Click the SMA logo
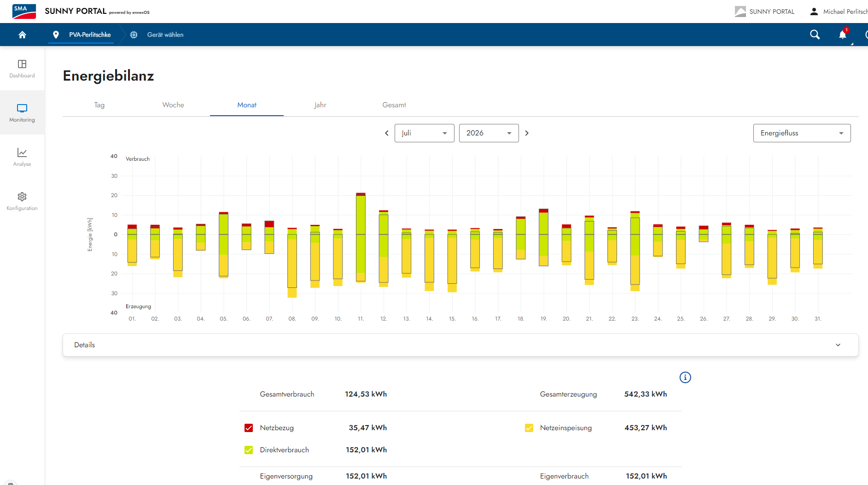The image size is (868, 485). [x=24, y=12]
